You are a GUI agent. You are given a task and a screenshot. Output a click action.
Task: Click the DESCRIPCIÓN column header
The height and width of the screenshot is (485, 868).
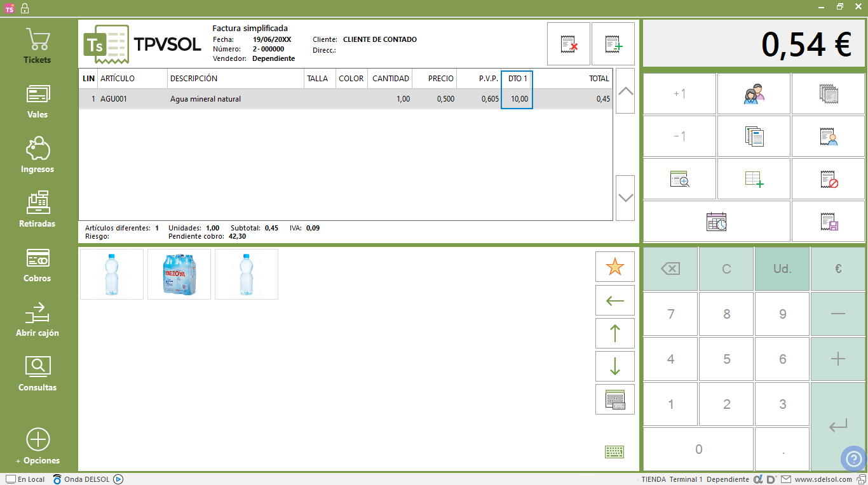coord(236,79)
